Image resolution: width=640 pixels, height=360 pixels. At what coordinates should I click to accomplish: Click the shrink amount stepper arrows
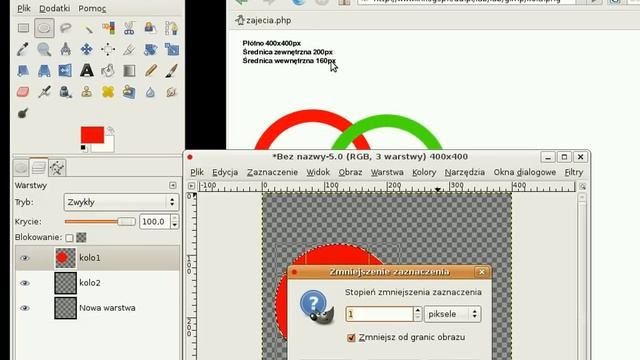click(417, 314)
